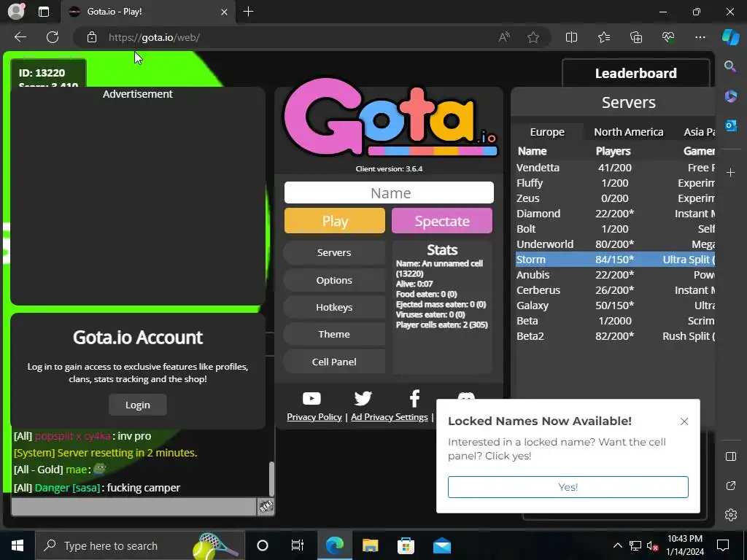Open sidebar search icon
This screenshot has width=747, height=560.
(730, 66)
